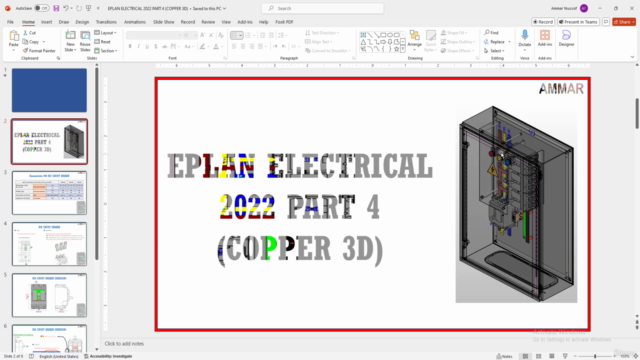Toggle AutoSave switch
The image size is (640, 360).
click(x=41, y=8)
